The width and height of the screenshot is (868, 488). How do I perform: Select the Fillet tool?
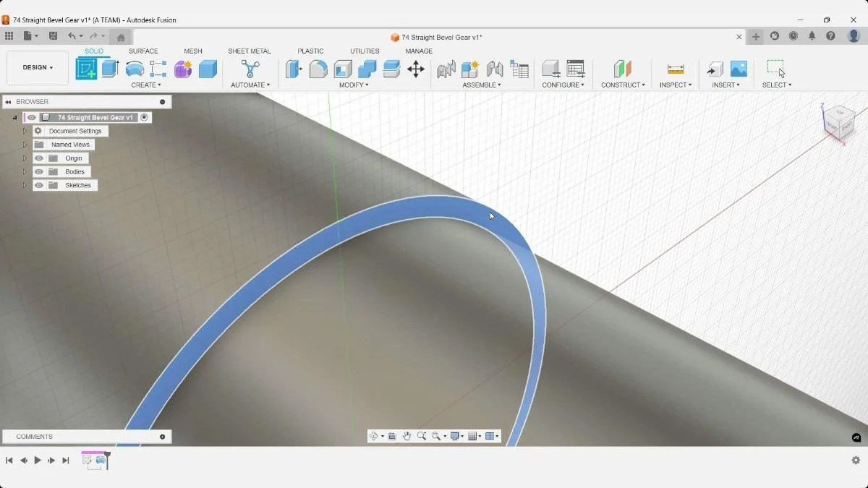[x=318, y=69]
